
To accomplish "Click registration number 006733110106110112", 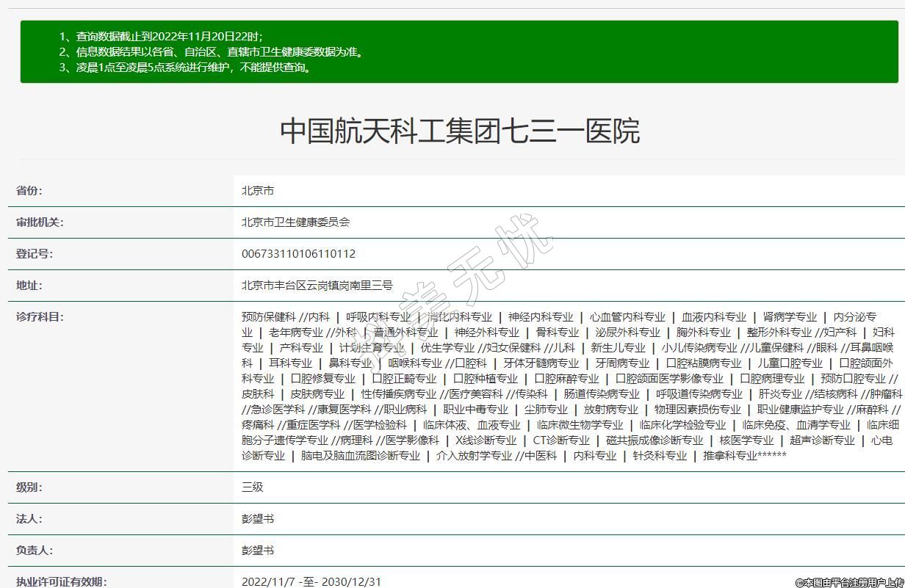I will tap(298, 254).
